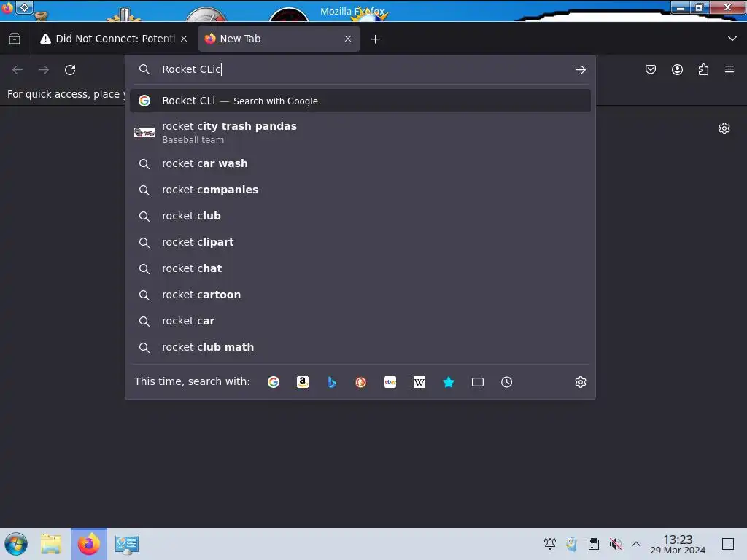The image size is (747, 560).
Task: Close the New Tab tab
Action: (x=348, y=39)
